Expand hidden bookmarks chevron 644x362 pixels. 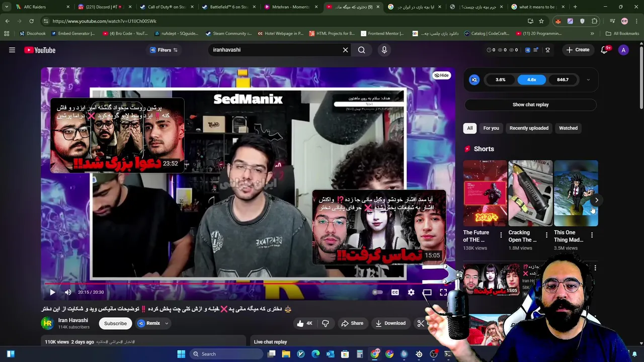pyautogui.click(x=592, y=34)
